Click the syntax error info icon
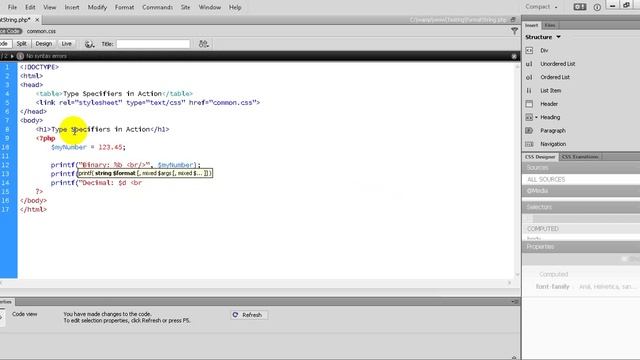640x360 pixels. (20, 56)
